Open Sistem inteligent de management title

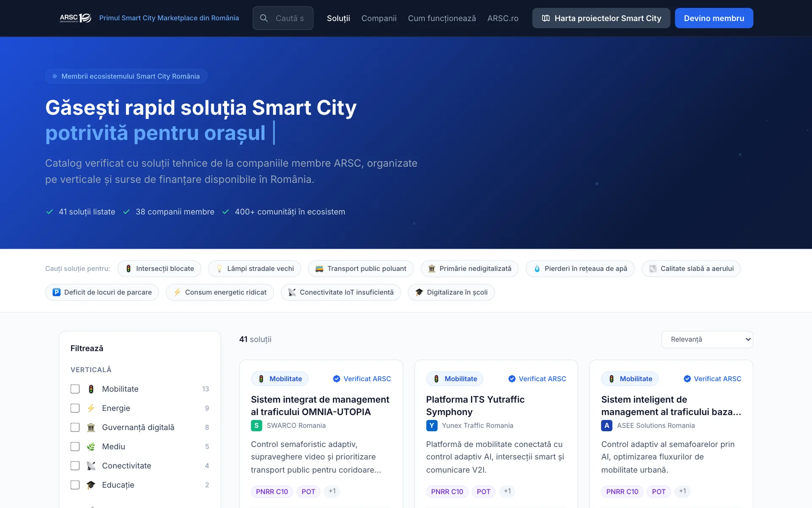[x=671, y=406]
